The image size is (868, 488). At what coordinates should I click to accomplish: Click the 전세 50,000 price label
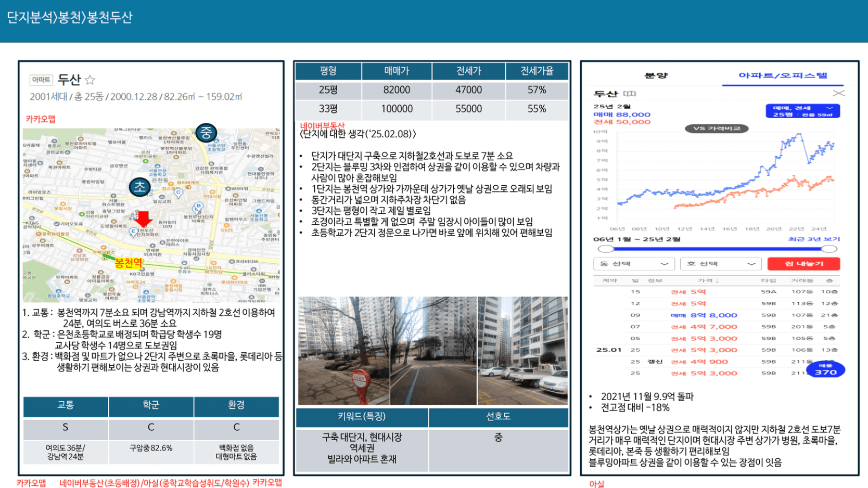pos(622,122)
